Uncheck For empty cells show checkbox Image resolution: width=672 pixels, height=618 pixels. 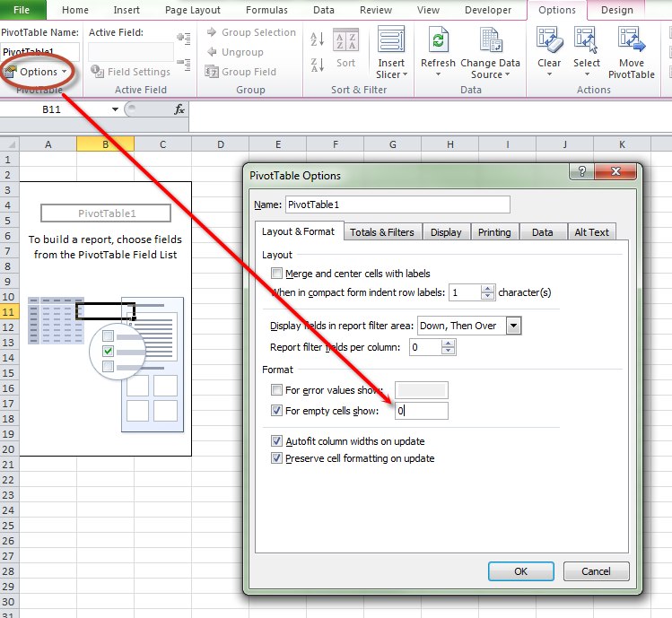tap(277, 411)
